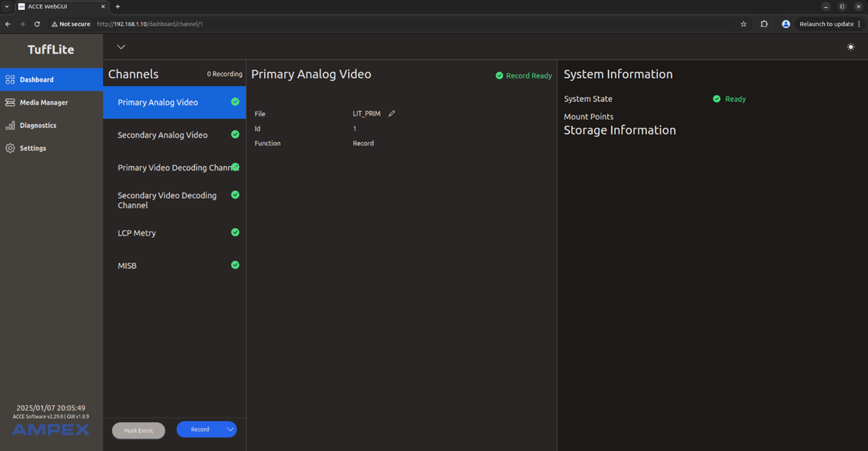Screen dimensions: 868x451
Task: Open the Record button dropdown arrow
Action: pos(229,429)
